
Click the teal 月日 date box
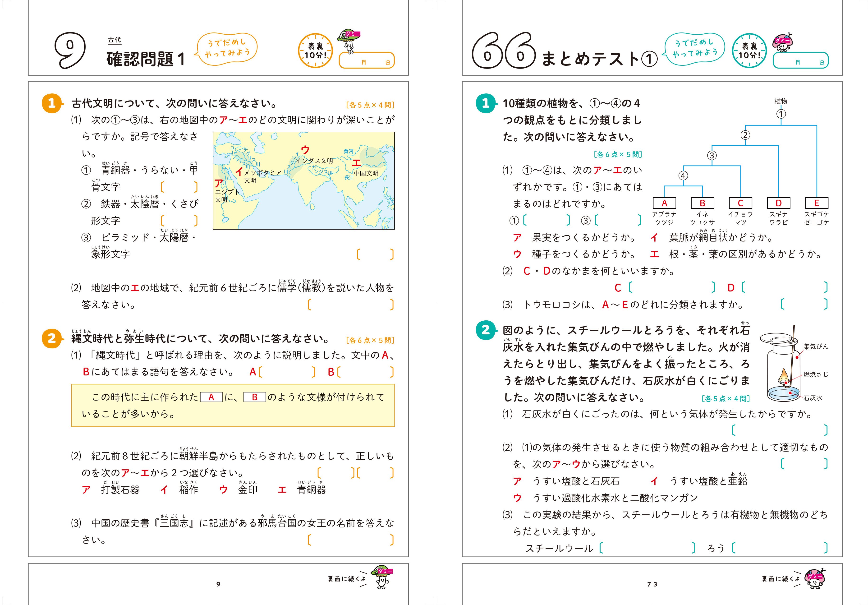(x=800, y=60)
